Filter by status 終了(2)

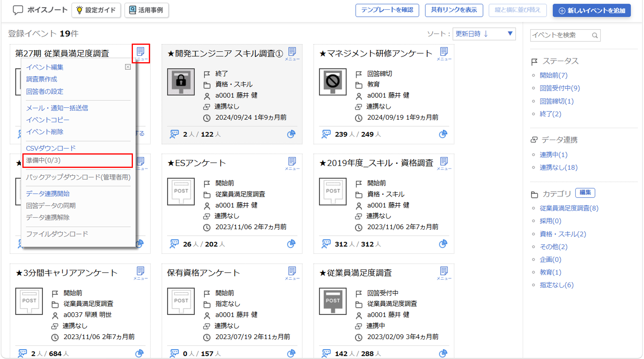550,114
